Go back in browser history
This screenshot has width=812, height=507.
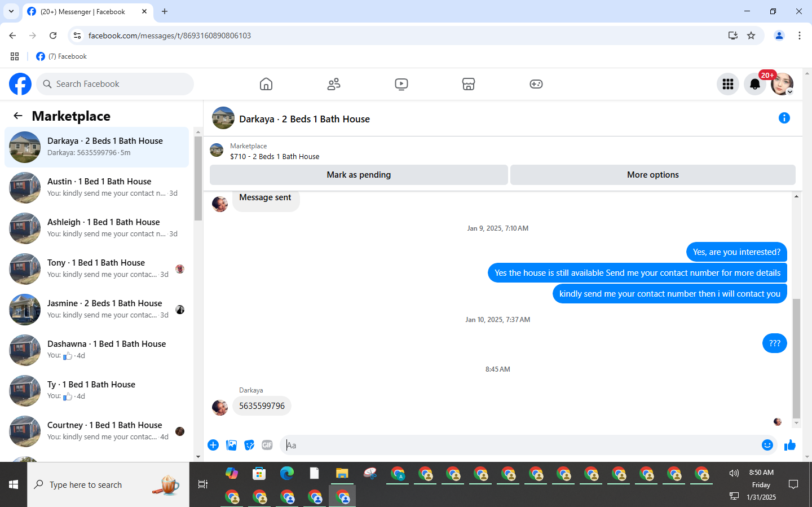(x=12, y=36)
